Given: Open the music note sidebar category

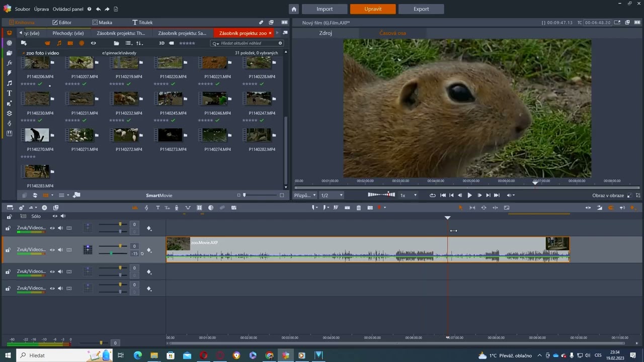Looking at the screenshot, I should coord(9,83).
